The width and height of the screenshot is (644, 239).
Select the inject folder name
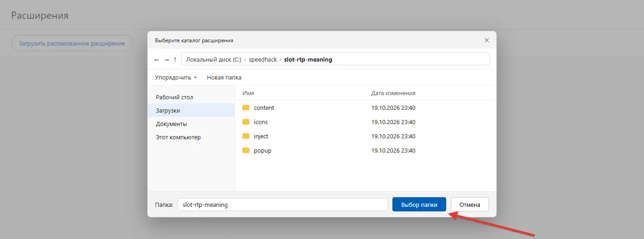pos(261,137)
